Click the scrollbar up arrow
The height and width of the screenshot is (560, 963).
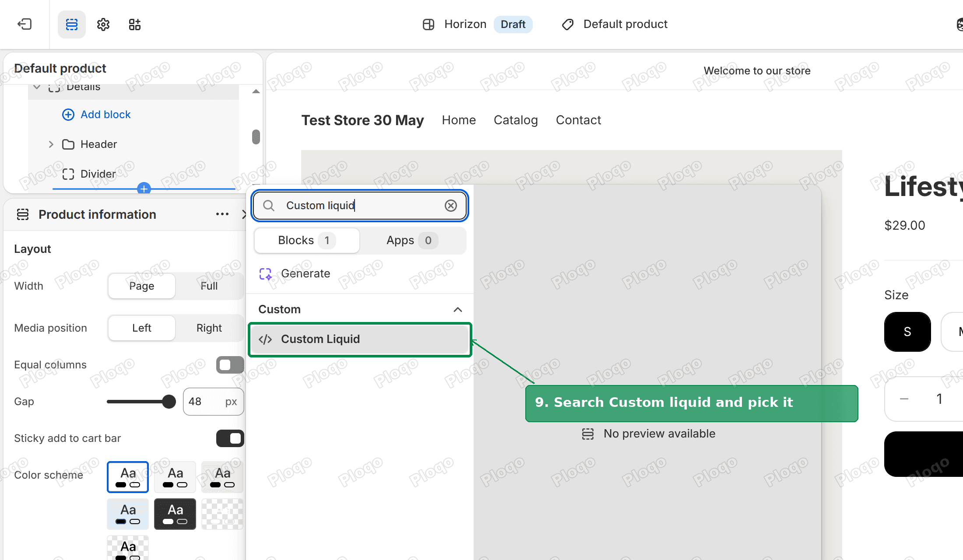pos(256,91)
